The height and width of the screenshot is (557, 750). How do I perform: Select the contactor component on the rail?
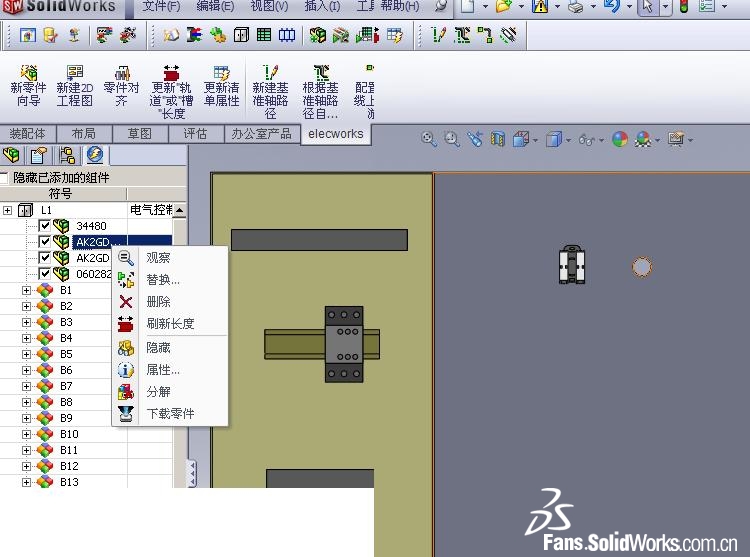point(344,344)
